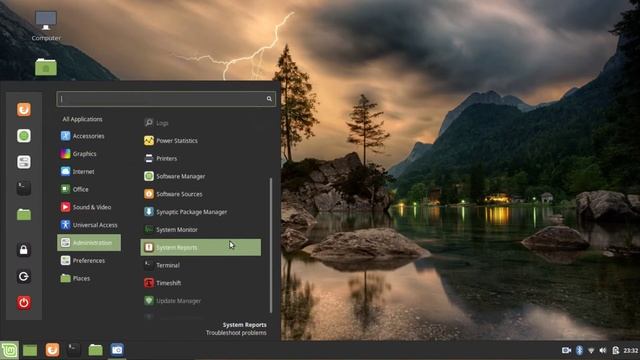The image size is (640, 360).
Task: Focus the menu search field
Action: pyautogui.click(x=166, y=99)
